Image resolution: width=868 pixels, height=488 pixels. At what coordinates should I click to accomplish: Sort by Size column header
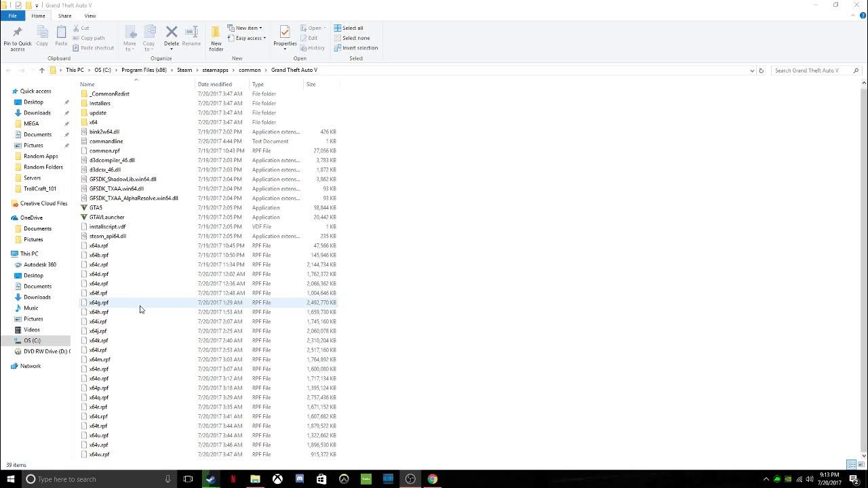coord(321,84)
